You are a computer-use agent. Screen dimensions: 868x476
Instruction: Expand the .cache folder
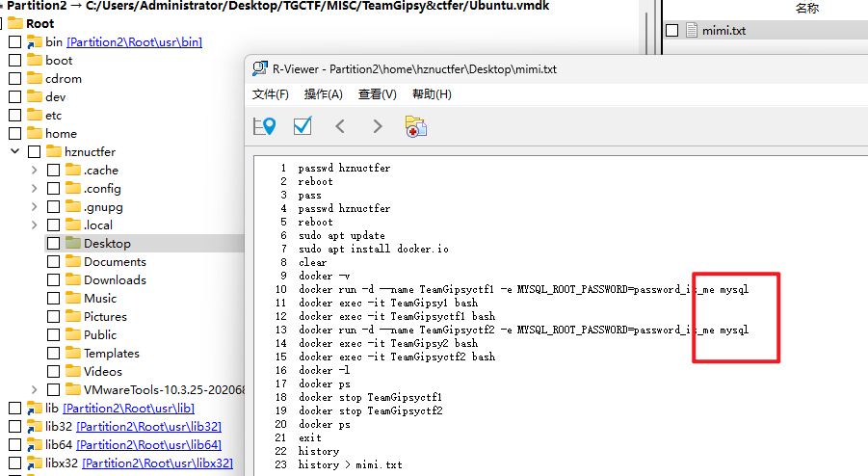tap(35, 170)
